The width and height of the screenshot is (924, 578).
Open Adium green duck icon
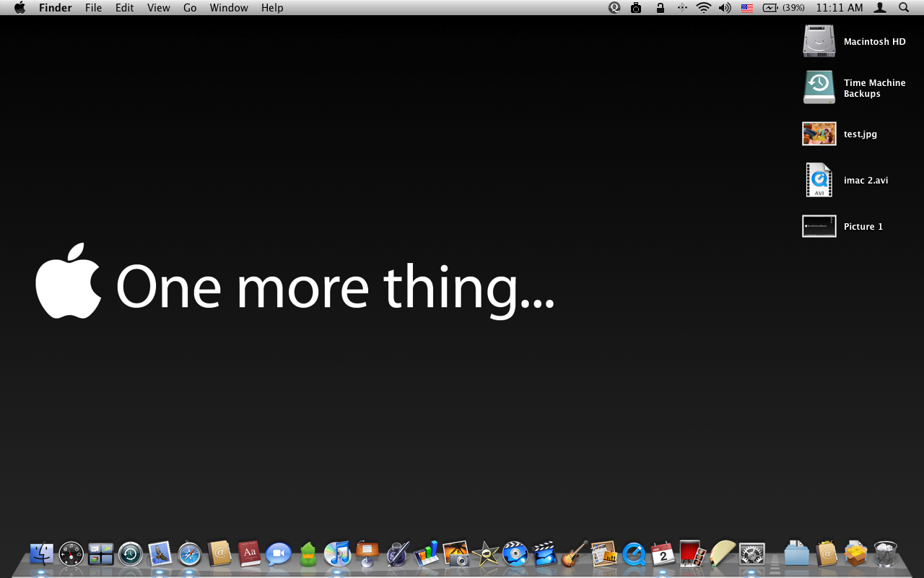point(308,554)
